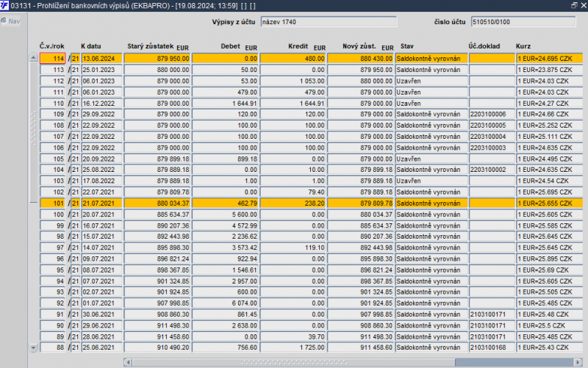
Task: Click status Uzavřen in row 105
Action: (x=431, y=159)
